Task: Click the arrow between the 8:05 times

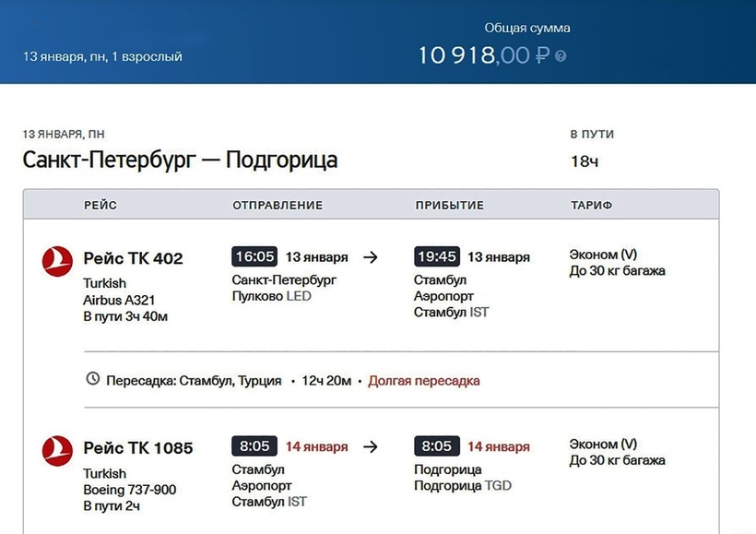Action: point(371,447)
